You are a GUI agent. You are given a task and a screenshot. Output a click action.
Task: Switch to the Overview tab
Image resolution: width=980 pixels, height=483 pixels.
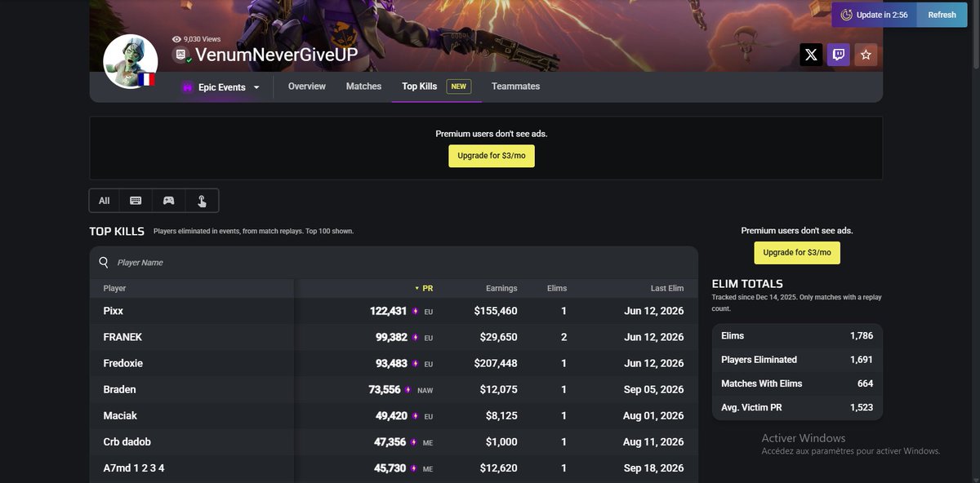tap(307, 86)
